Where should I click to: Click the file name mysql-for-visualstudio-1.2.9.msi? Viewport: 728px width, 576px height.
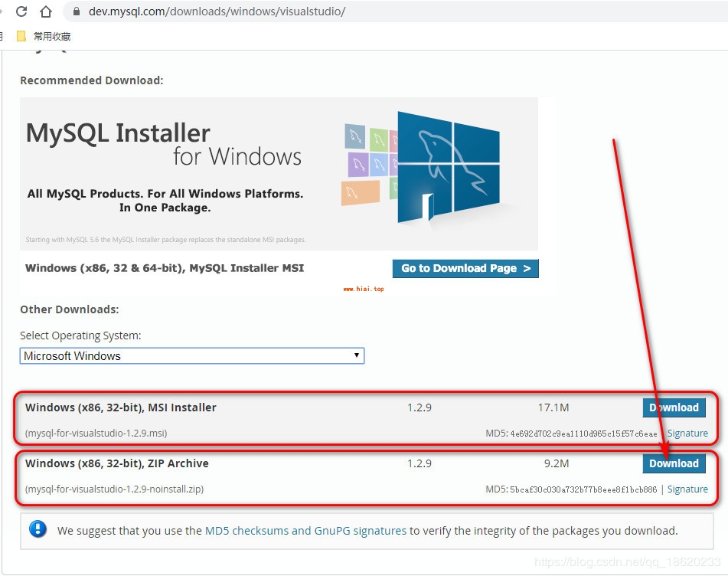click(x=96, y=433)
